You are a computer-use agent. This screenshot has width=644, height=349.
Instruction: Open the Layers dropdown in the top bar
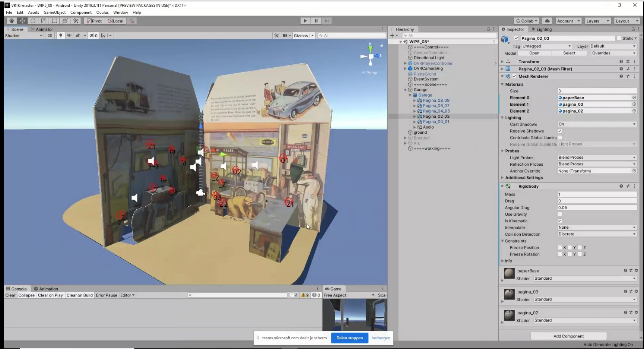597,21
